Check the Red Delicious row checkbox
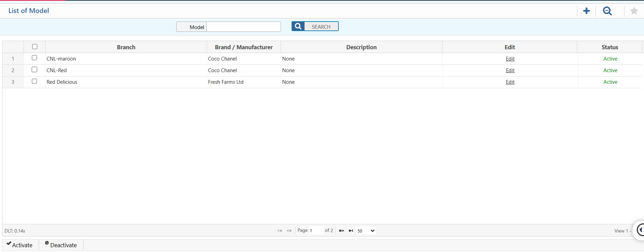 click(x=34, y=81)
